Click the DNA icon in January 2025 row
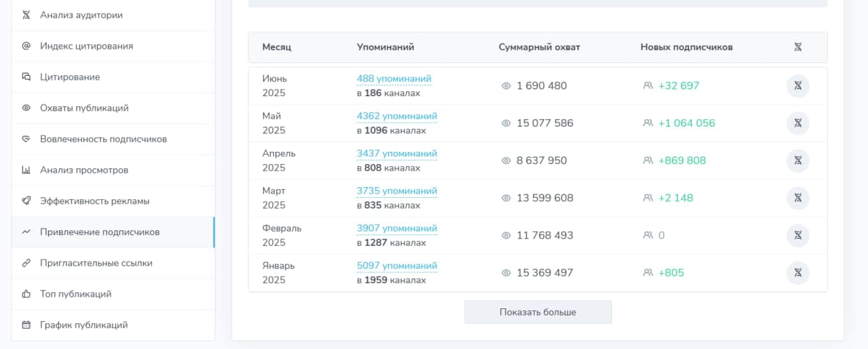 tap(797, 272)
